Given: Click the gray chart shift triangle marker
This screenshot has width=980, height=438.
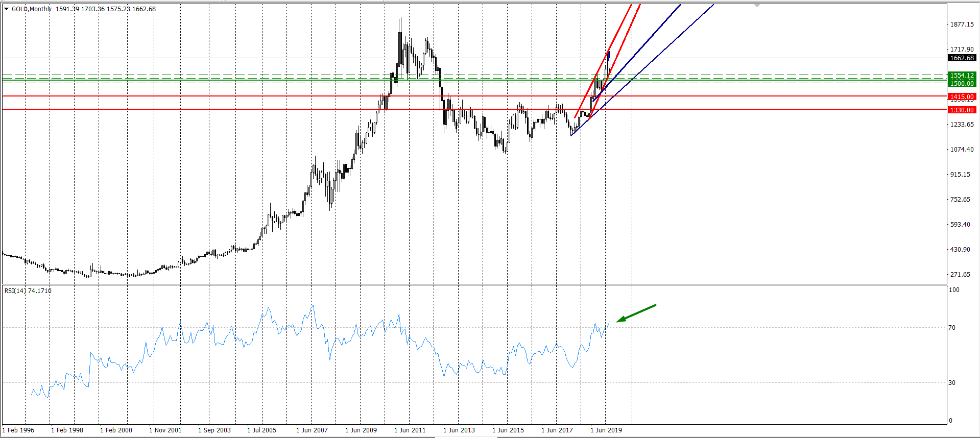Looking at the screenshot, I should (x=757, y=5).
